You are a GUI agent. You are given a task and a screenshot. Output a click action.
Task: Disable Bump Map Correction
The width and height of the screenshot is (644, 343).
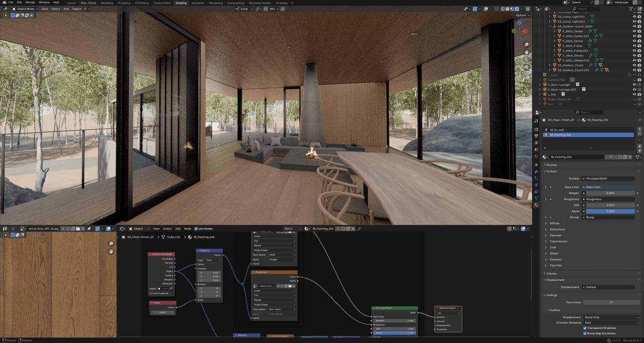click(584, 333)
